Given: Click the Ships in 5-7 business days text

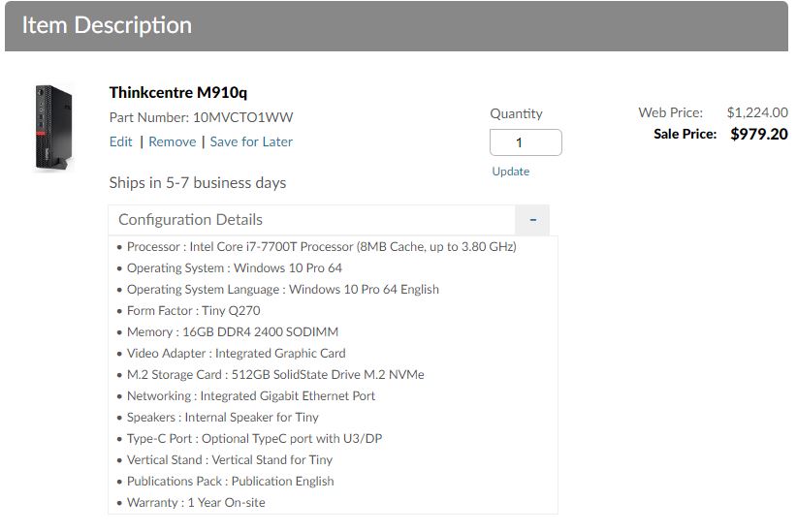Looking at the screenshot, I should coord(198,183).
